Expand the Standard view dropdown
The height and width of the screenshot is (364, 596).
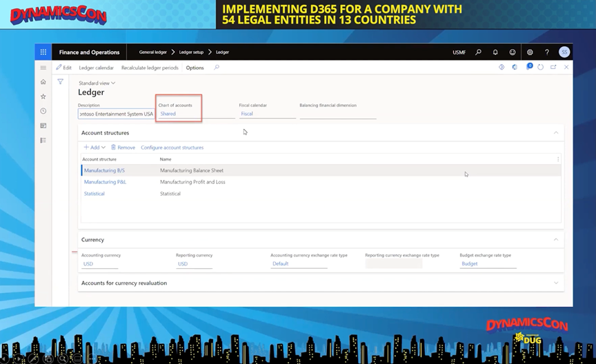[x=97, y=83]
